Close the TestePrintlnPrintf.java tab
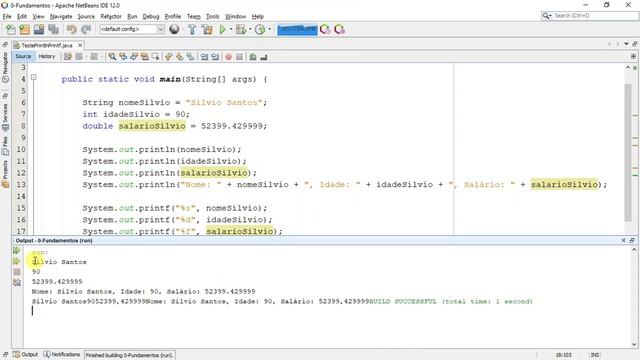The width and height of the screenshot is (640, 360). click(80, 45)
